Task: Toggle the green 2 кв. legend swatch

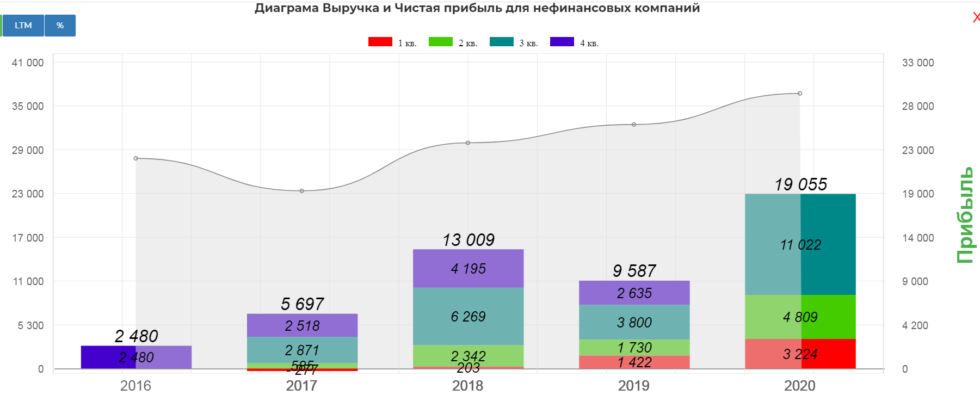Action: coord(440,42)
